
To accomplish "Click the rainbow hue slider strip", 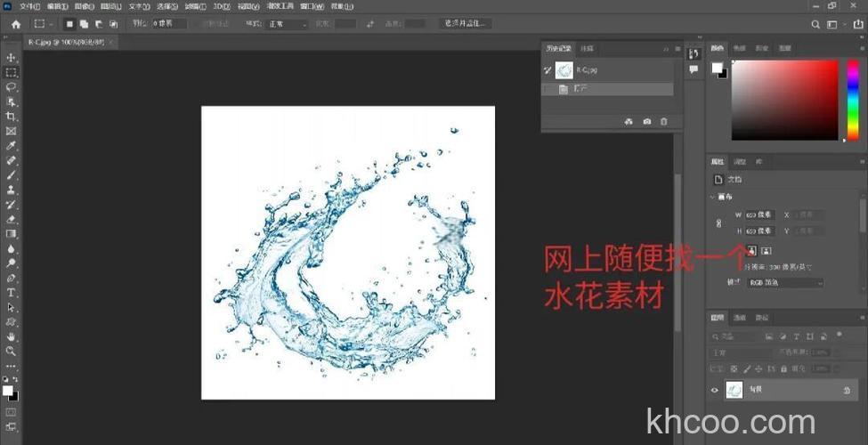I will pyautogui.click(x=854, y=100).
